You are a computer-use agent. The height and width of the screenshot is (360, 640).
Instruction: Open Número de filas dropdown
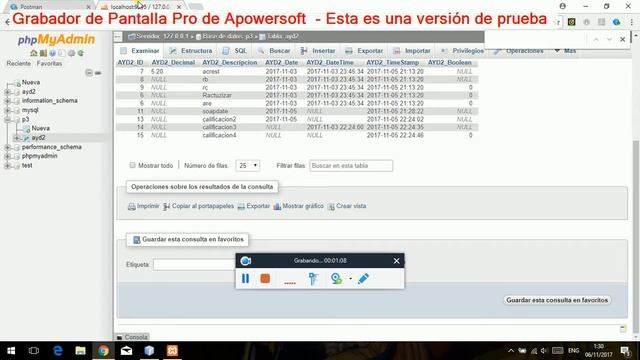coord(247,165)
